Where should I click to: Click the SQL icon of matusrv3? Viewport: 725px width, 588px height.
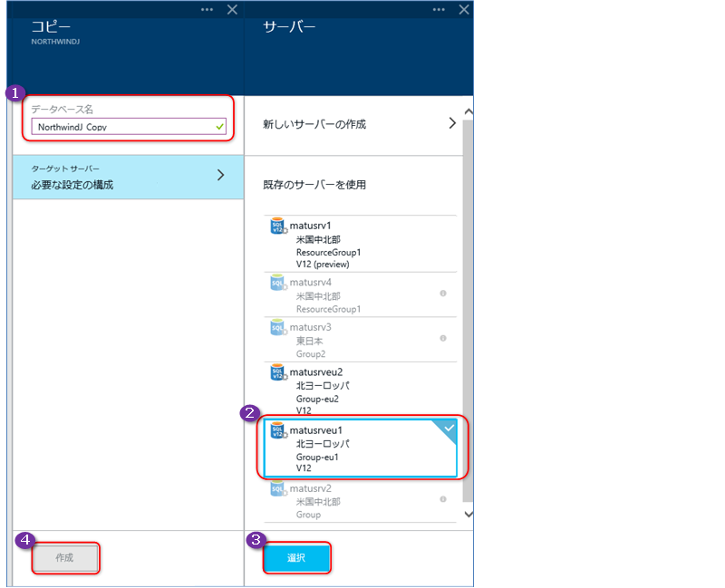278,327
